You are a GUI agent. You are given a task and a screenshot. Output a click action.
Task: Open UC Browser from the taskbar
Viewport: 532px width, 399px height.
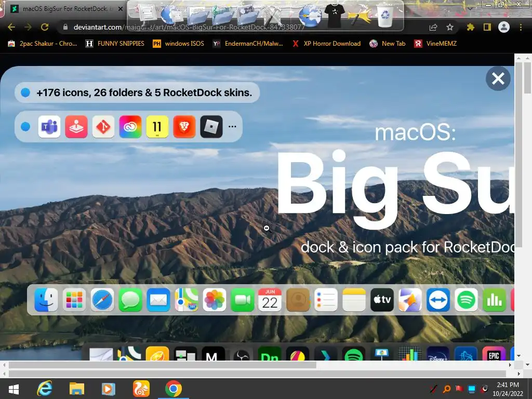point(141,389)
